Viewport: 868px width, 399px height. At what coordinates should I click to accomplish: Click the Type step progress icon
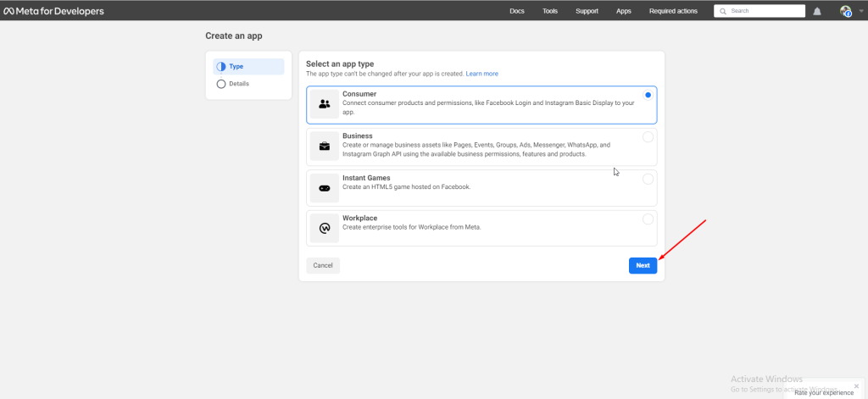[221, 66]
